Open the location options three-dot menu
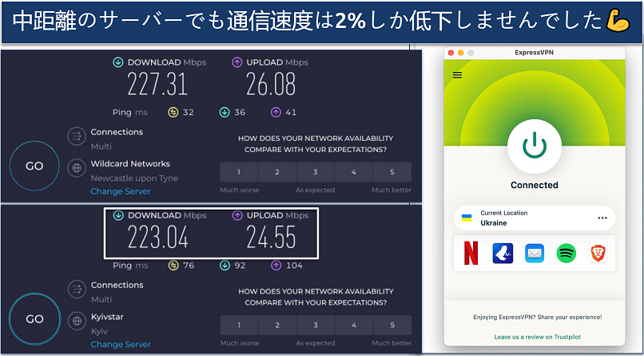644x356 pixels. [602, 218]
